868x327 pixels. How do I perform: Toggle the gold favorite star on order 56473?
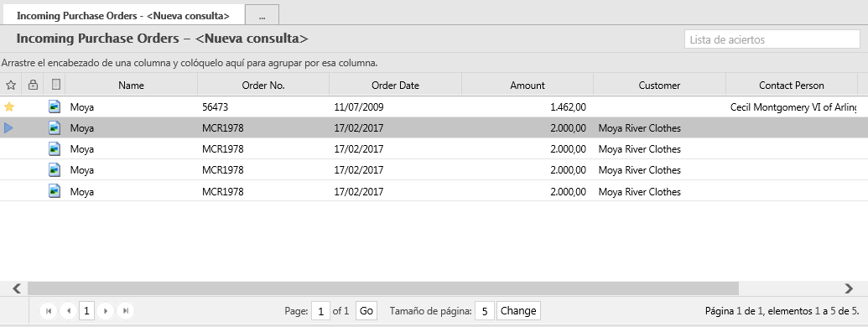(9, 106)
